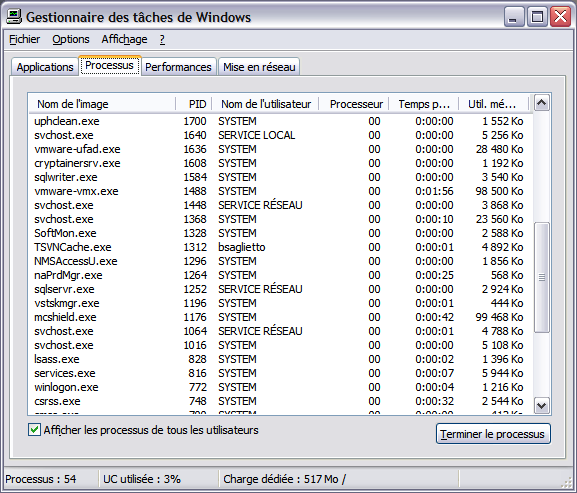Minimize the Task Manager window

(514, 17)
